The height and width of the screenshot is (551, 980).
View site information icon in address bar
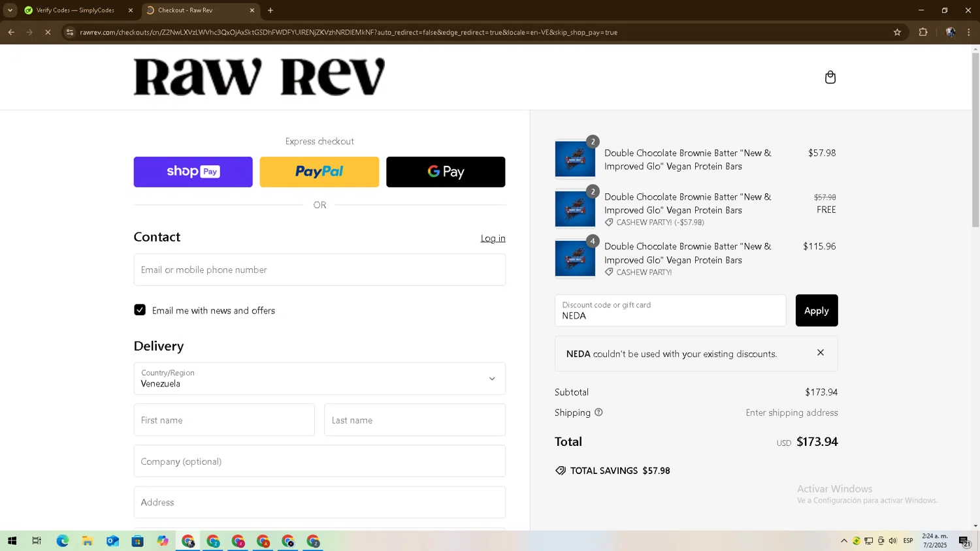tap(70, 32)
